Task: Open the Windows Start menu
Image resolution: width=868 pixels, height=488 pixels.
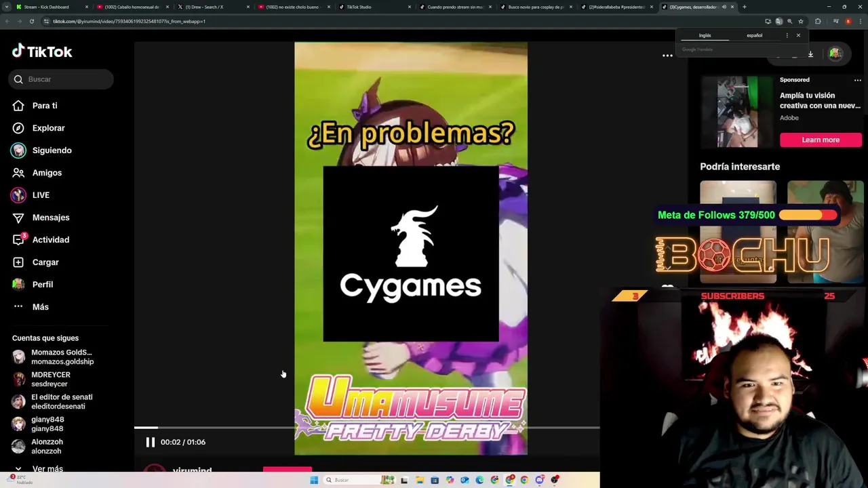Action: (314, 480)
